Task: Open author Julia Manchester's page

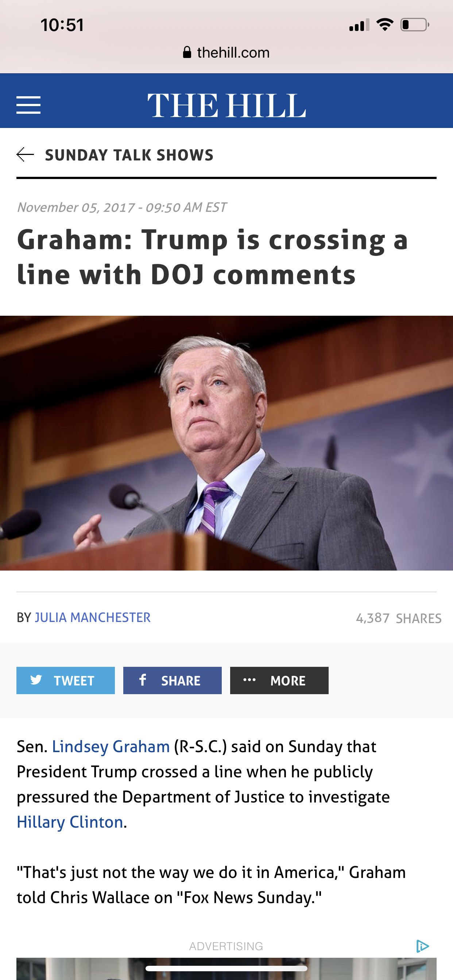Action: coord(93,617)
